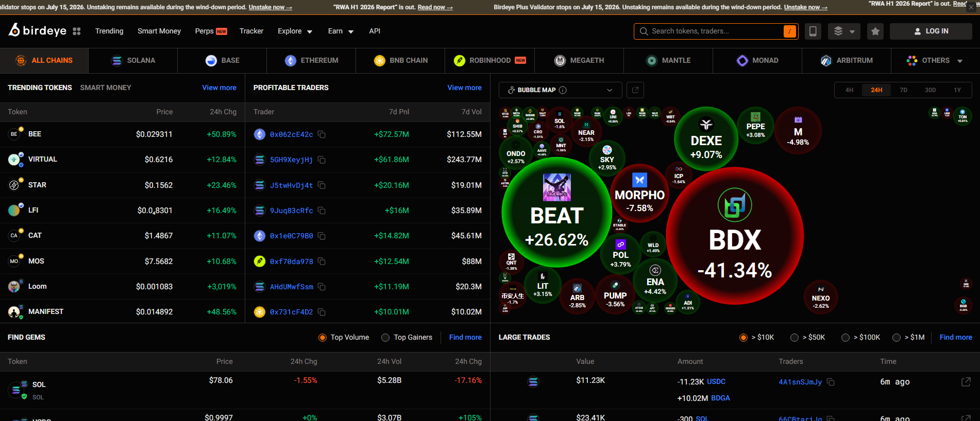The image size is (980, 421).
Task: View more trending tokens
Action: click(219, 88)
